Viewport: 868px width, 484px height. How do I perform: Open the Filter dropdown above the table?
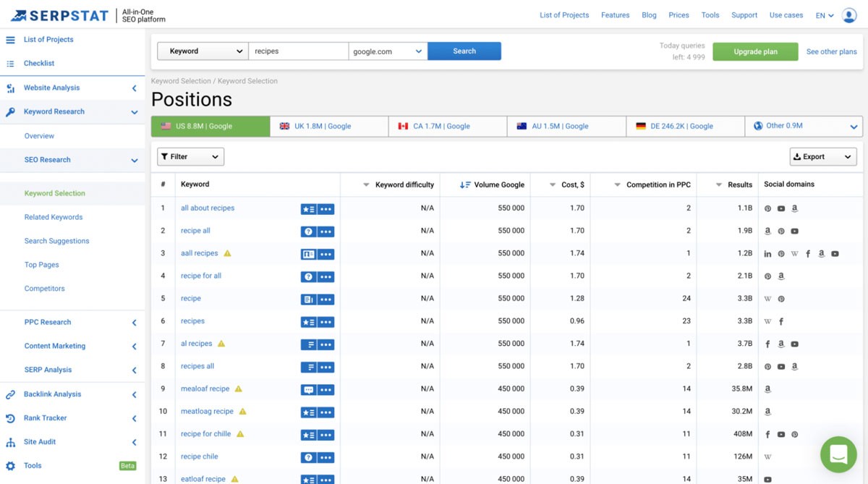pyautogui.click(x=190, y=156)
